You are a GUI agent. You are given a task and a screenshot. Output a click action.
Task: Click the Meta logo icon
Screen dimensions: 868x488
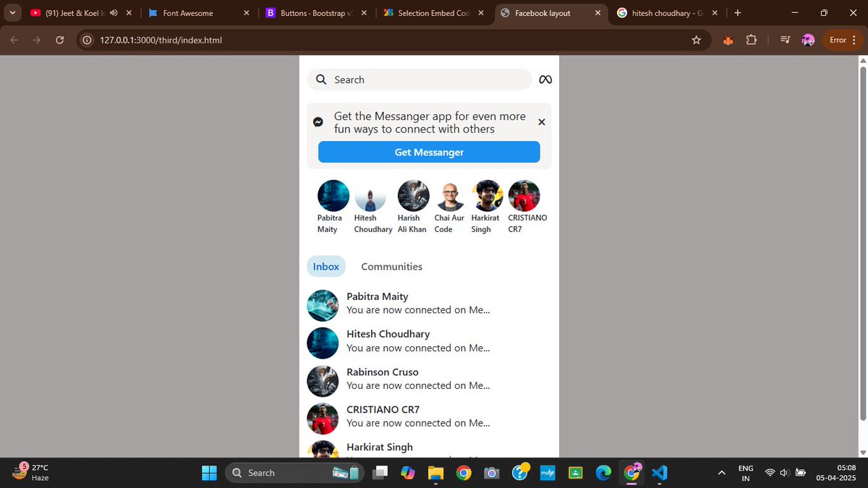point(545,80)
